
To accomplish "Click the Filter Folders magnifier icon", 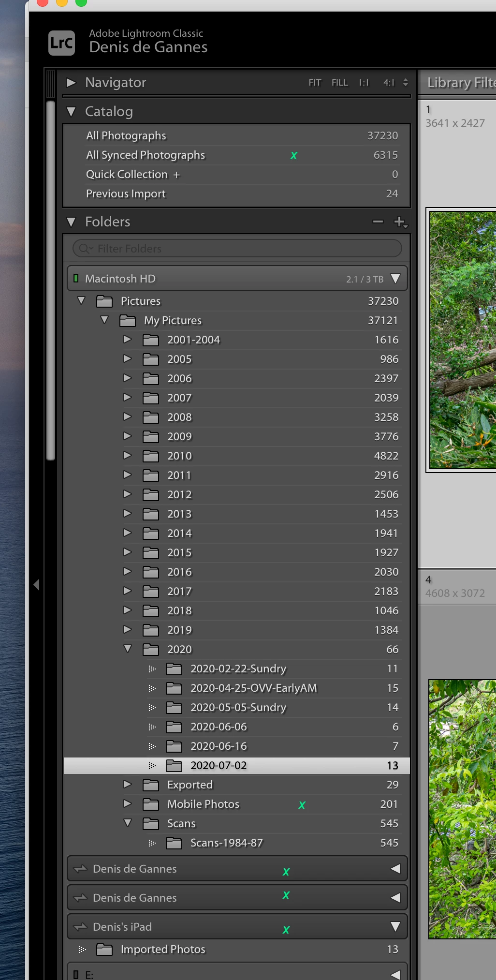I will click(86, 249).
